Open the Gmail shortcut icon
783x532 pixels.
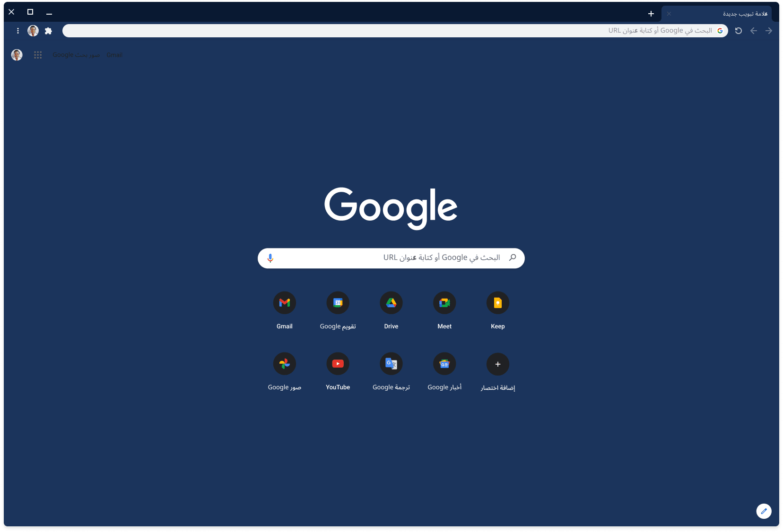pyautogui.click(x=284, y=303)
